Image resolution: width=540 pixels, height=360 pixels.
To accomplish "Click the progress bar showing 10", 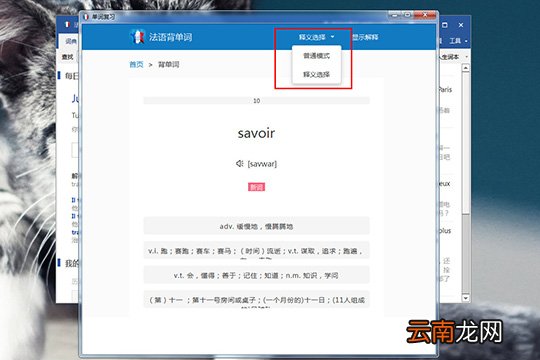I will click(x=256, y=101).
